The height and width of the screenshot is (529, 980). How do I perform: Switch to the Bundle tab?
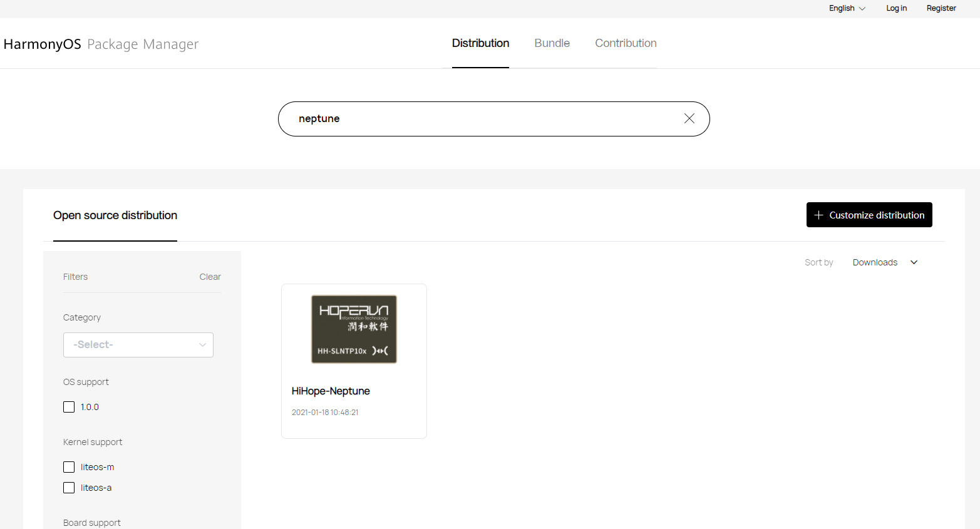click(x=552, y=43)
